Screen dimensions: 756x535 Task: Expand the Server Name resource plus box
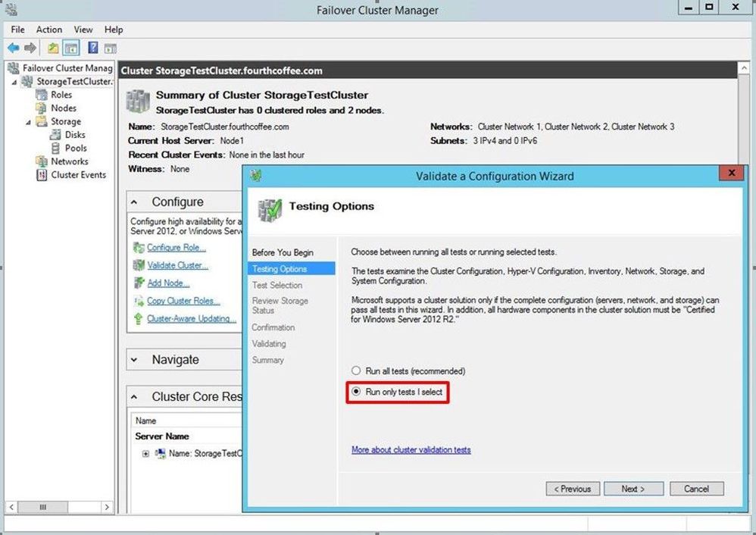pyautogui.click(x=145, y=454)
